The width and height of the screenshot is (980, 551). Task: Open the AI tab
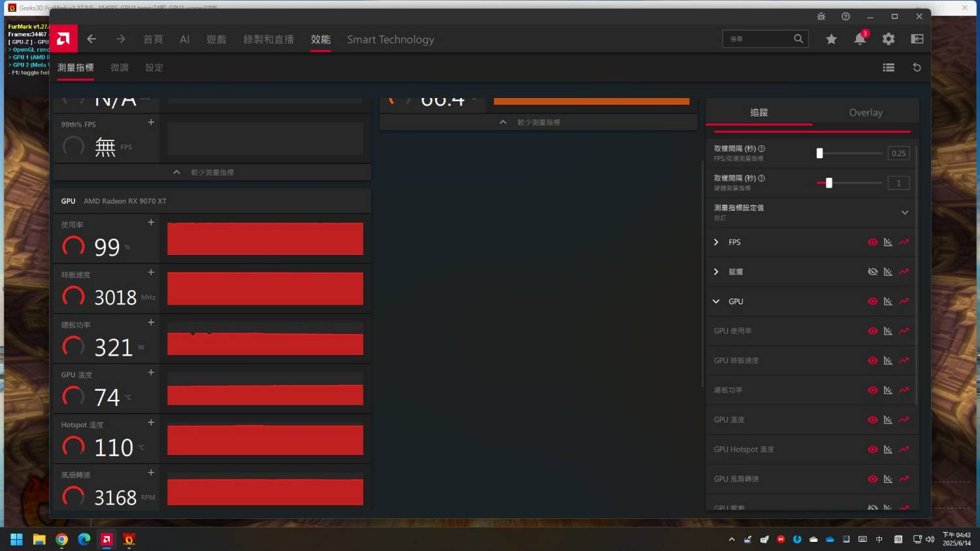[185, 39]
